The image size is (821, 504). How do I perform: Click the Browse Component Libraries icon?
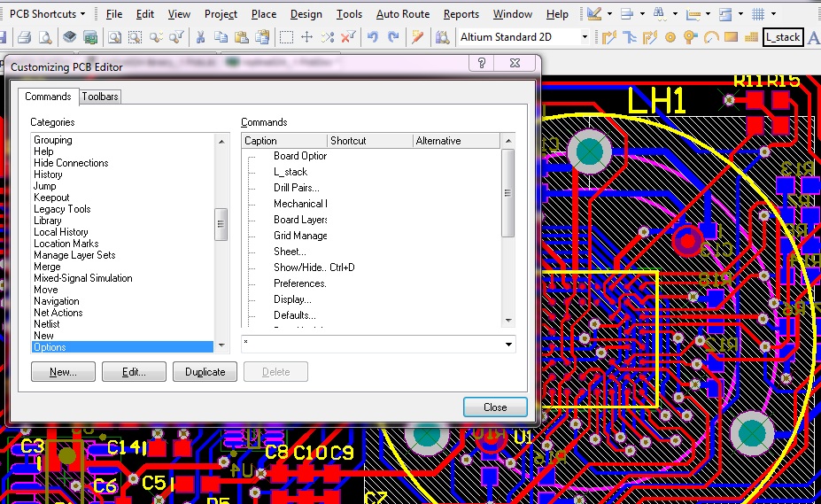(x=443, y=37)
